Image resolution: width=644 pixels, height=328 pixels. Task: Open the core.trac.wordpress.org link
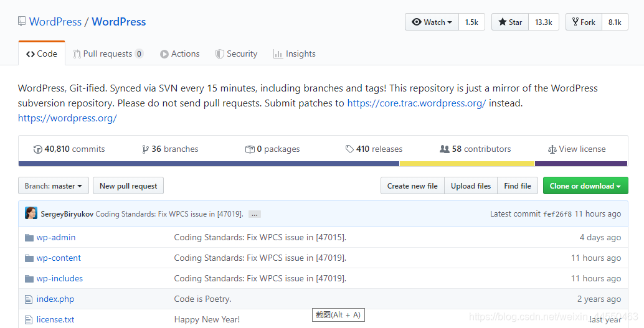417,103
